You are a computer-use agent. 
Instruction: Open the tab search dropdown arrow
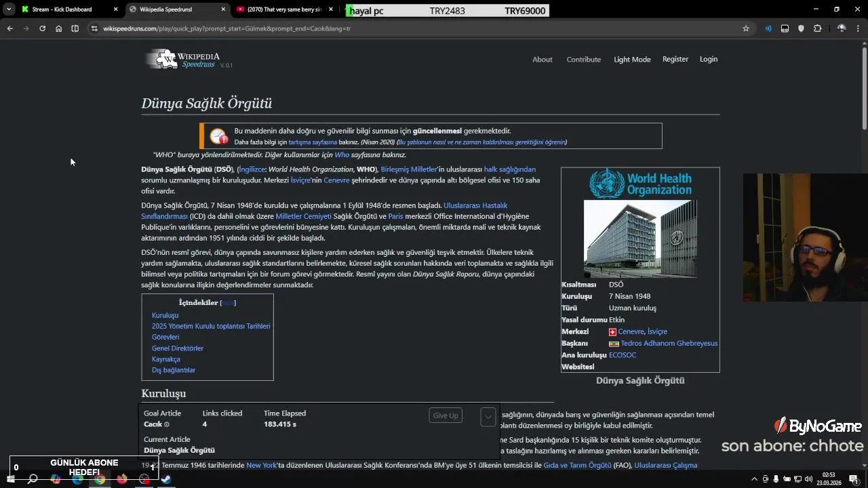[x=9, y=9]
